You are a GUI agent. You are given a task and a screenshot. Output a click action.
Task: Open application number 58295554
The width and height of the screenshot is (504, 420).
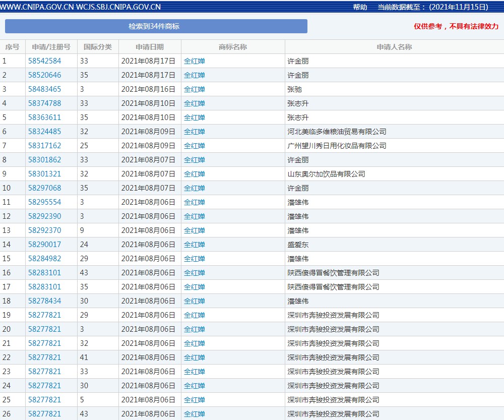44,202
